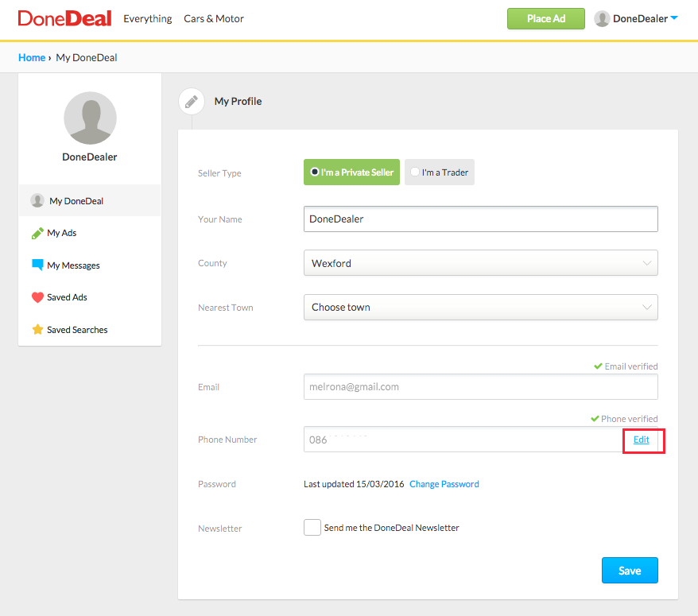Image resolution: width=698 pixels, height=616 pixels.
Task: Tick the DoneDeal Newsletter checkbox
Action: tap(312, 528)
